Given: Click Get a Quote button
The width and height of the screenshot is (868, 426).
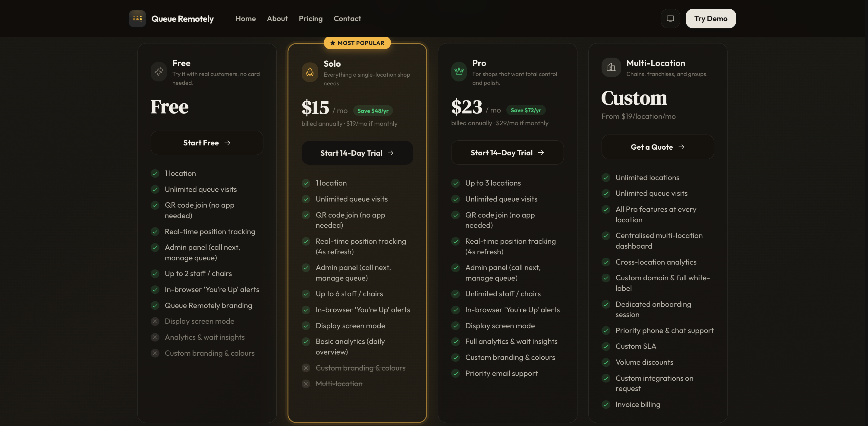Looking at the screenshot, I should coord(657,147).
